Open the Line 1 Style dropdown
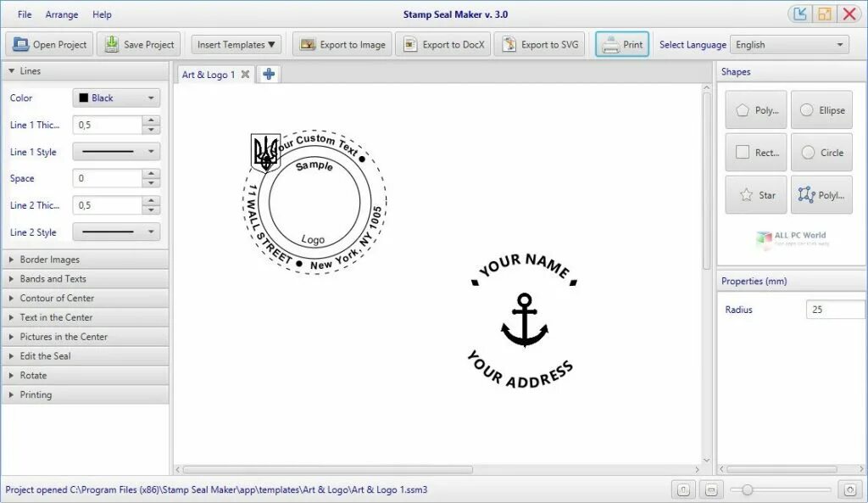 [116, 151]
